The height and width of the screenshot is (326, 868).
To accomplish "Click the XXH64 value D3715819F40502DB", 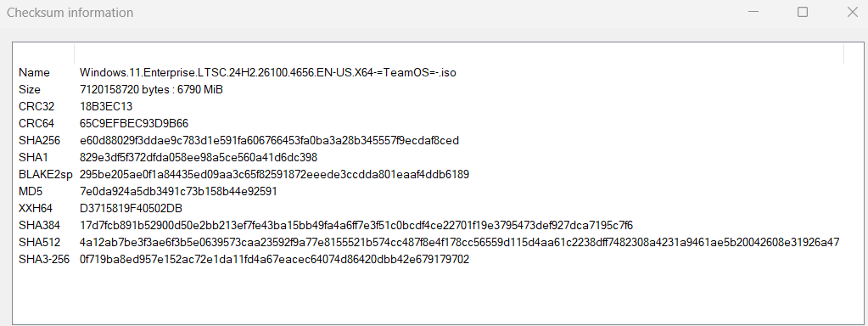I will click(x=132, y=209).
